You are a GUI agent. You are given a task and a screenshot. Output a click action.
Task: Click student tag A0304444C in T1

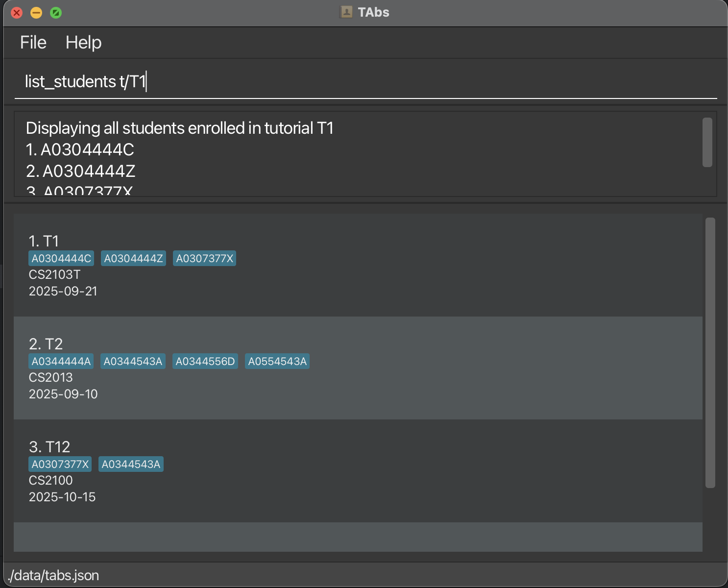(x=61, y=259)
